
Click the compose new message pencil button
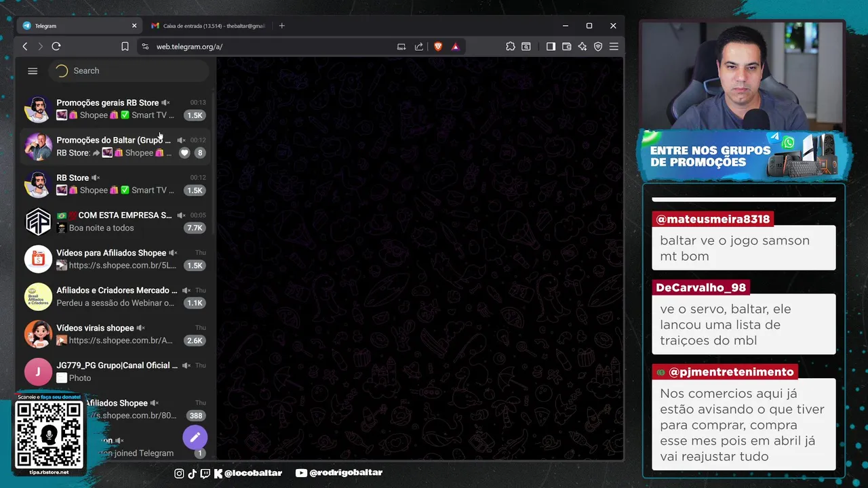tap(195, 437)
